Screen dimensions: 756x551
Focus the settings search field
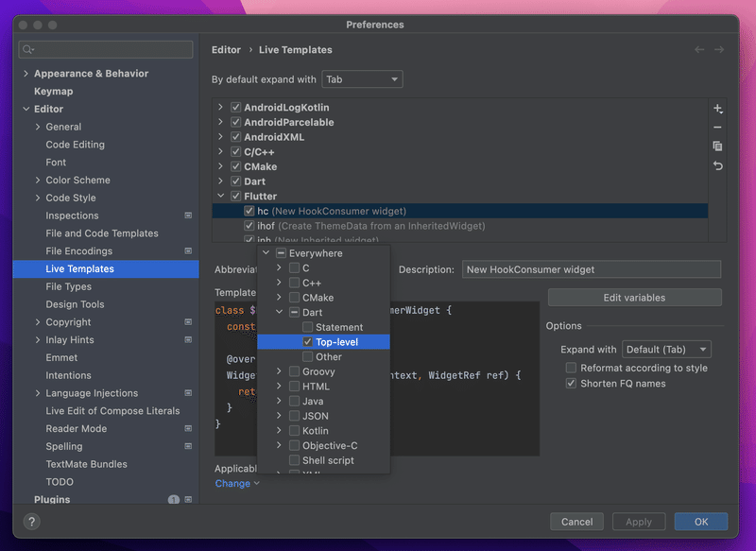pos(106,50)
